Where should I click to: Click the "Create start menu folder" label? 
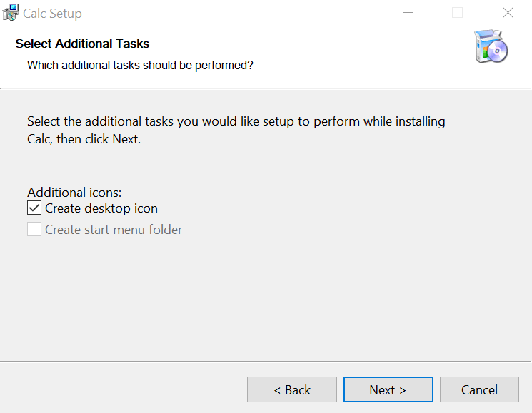tap(114, 230)
